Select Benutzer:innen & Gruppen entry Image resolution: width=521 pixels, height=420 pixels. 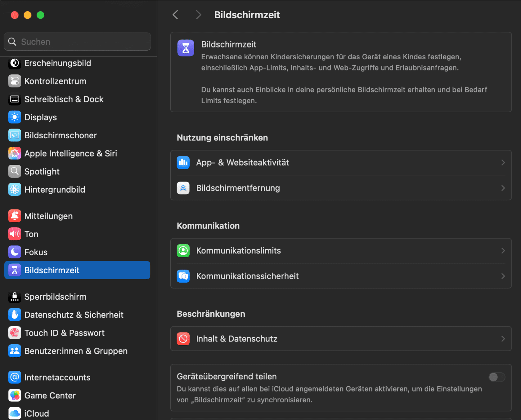[x=76, y=351]
